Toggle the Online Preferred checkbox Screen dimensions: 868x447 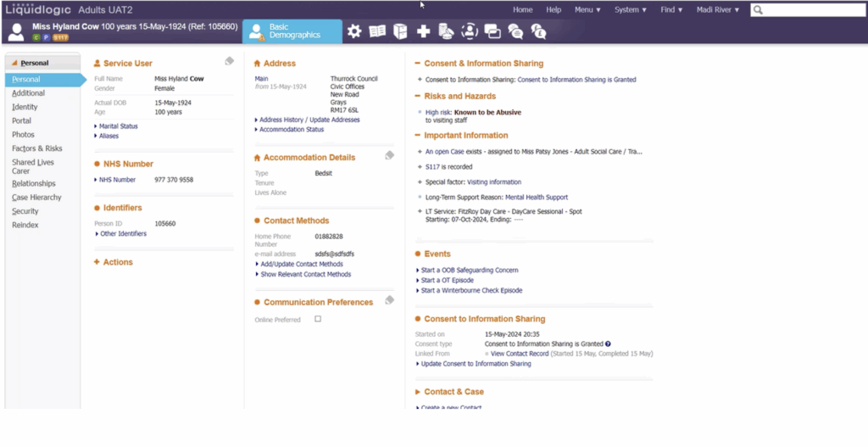click(318, 319)
